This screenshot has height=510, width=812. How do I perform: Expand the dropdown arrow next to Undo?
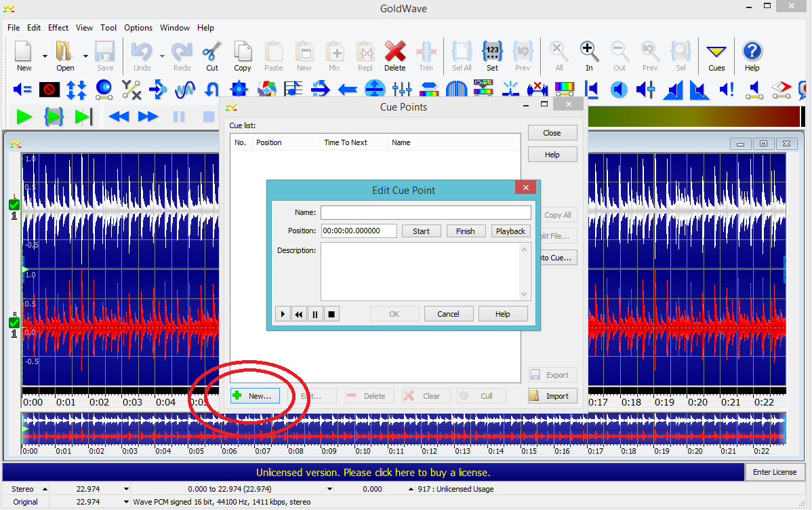pyautogui.click(x=162, y=56)
